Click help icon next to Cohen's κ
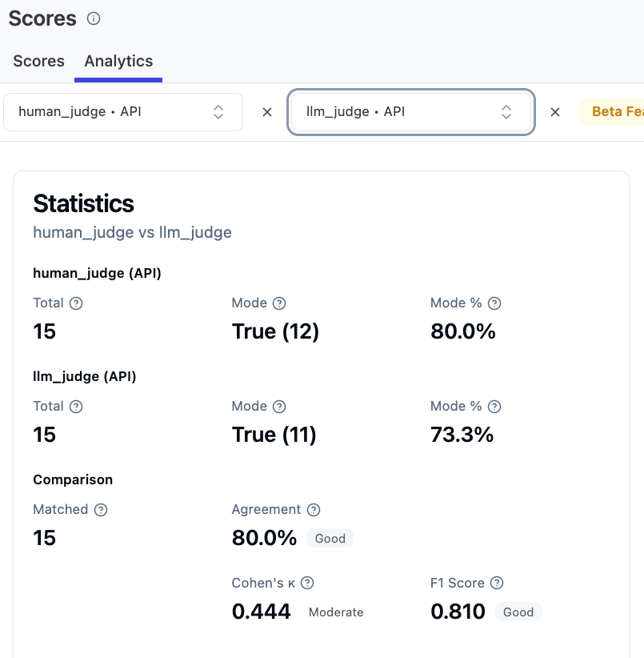This screenshot has height=658, width=644. pos(307,584)
